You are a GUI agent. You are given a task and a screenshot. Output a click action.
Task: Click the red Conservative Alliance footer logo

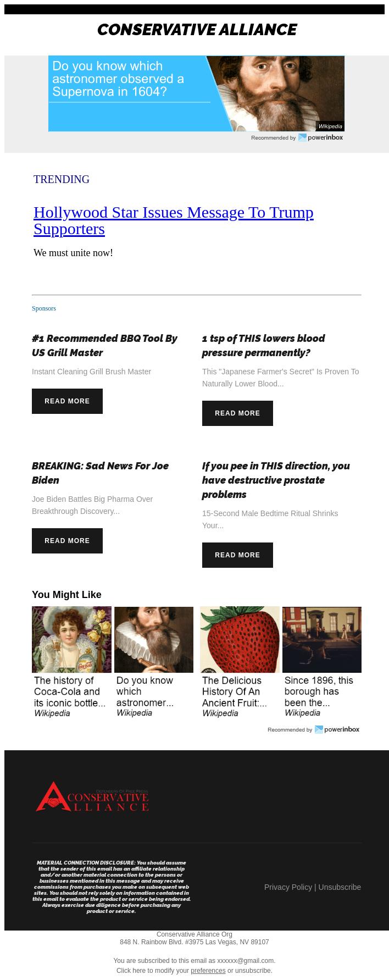point(92,797)
